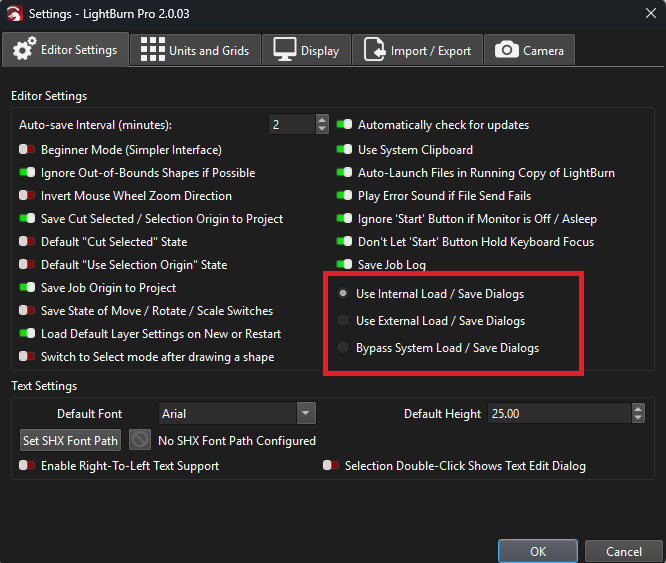Enable Right-To-Left Text Support
666x563 pixels.
pyautogui.click(x=27, y=466)
